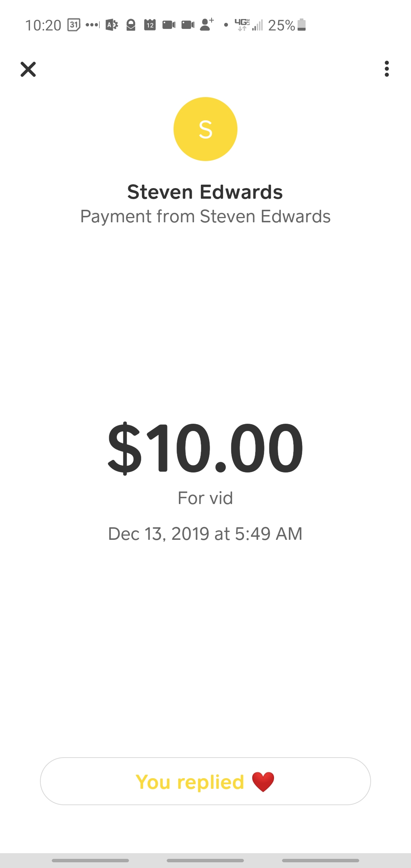Tap the translate settings status icon

click(112, 25)
